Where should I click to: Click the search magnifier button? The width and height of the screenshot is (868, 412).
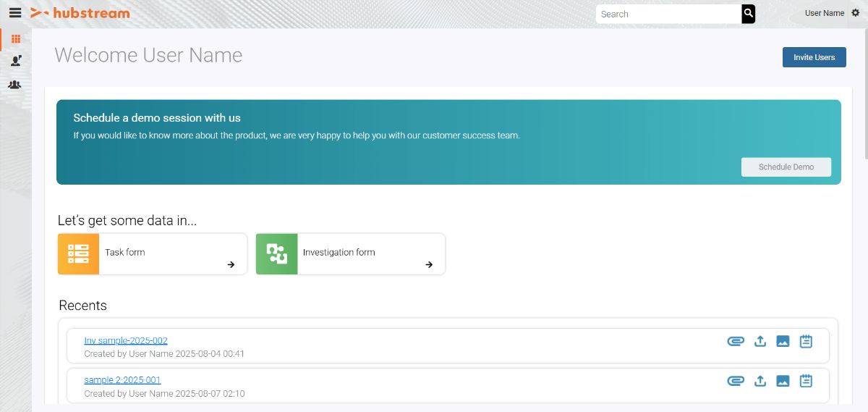click(x=748, y=14)
